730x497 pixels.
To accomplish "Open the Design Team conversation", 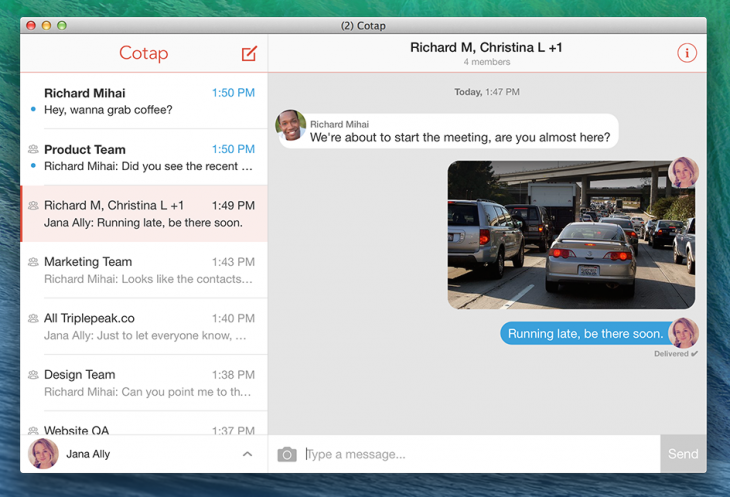I will click(x=144, y=383).
